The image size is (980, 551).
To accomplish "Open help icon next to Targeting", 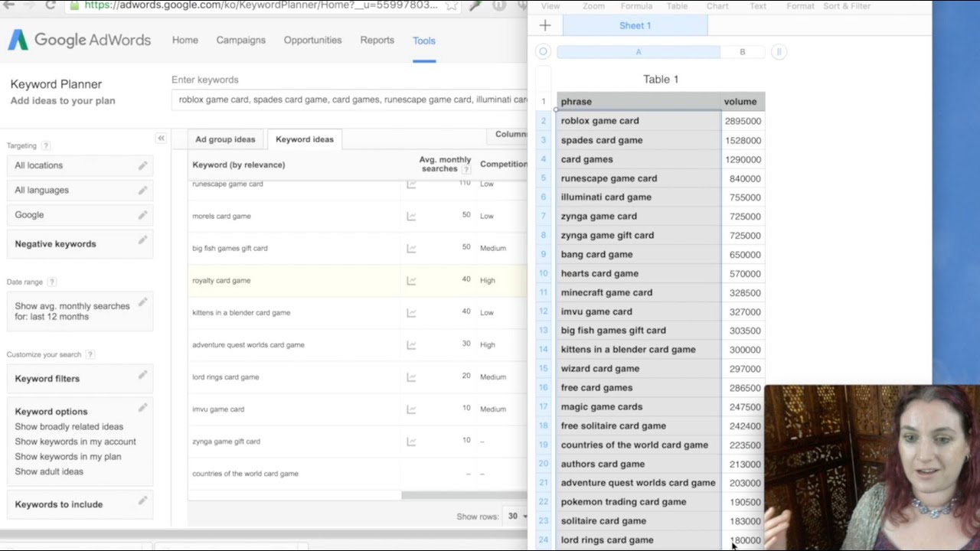I will [x=46, y=145].
